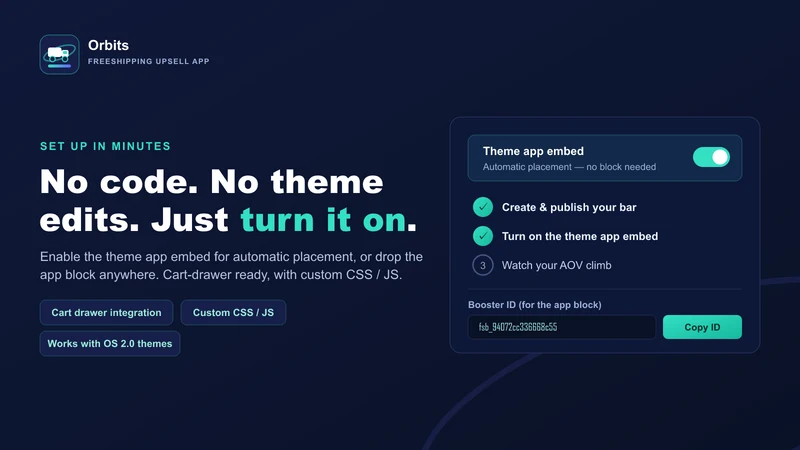This screenshot has height=450, width=800.
Task: Click 'Turn on the theme app embed' step text
Action: 580,236
